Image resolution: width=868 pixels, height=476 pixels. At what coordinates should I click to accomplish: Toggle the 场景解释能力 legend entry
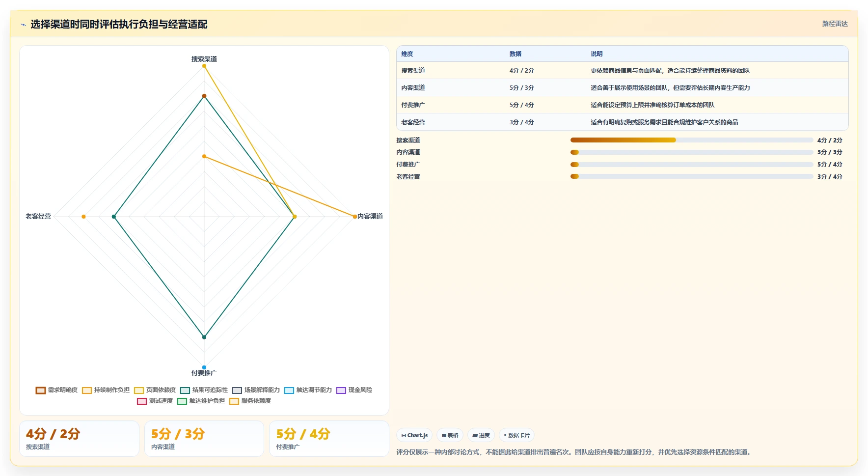coord(256,390)
